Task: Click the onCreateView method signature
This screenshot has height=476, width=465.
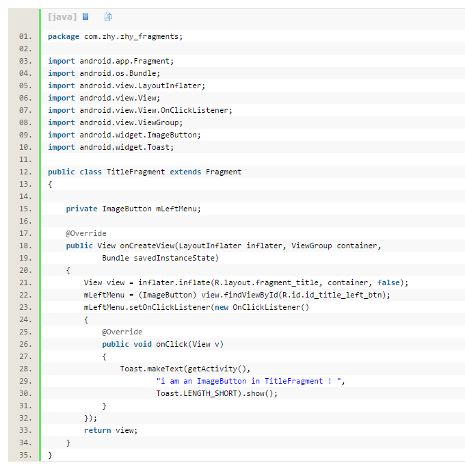Action: 223,246
